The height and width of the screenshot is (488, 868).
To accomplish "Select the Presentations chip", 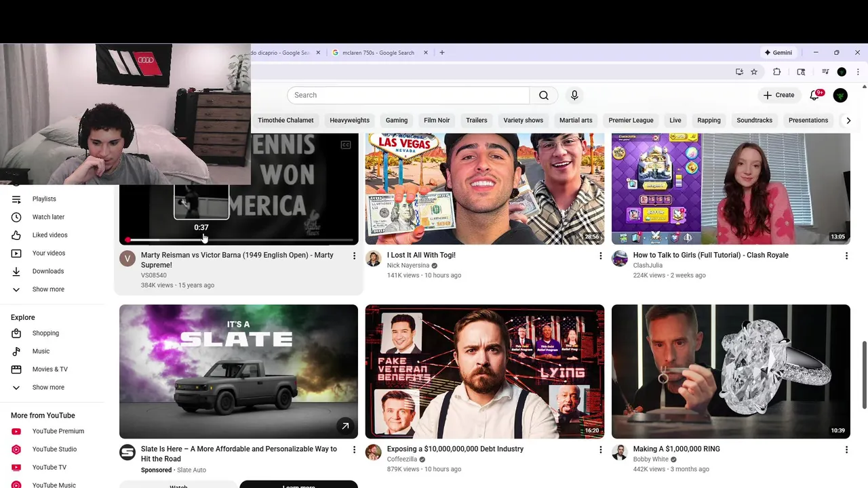I will 808,121.
